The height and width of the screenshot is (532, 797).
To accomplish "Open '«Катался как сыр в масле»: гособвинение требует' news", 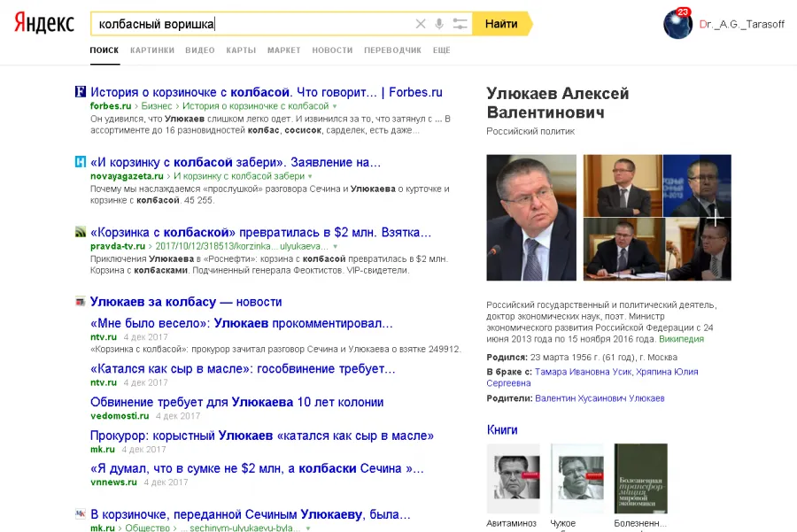I will (x=243, y=368).
